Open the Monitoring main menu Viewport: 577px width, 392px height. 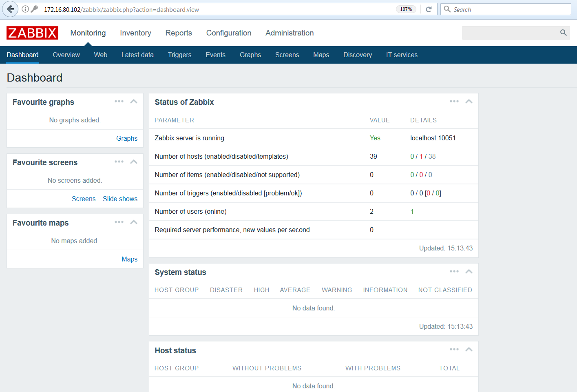coord(88,33)
